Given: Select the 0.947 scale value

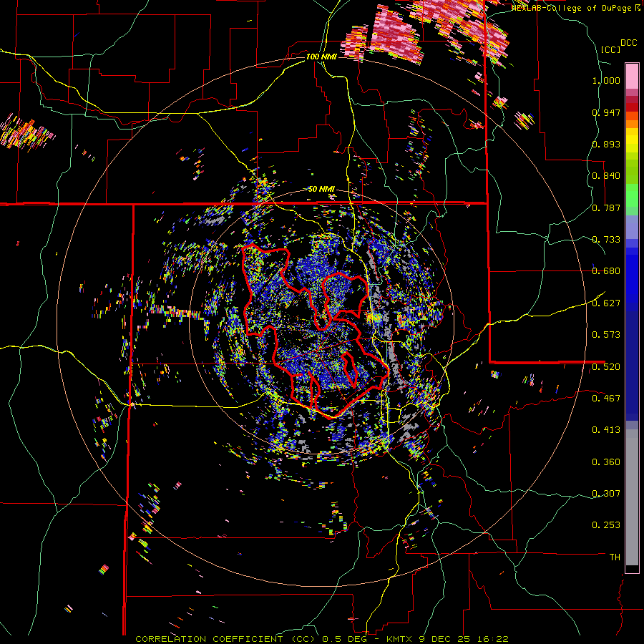Looking at the screenshot, I should [x=606, y=112].
